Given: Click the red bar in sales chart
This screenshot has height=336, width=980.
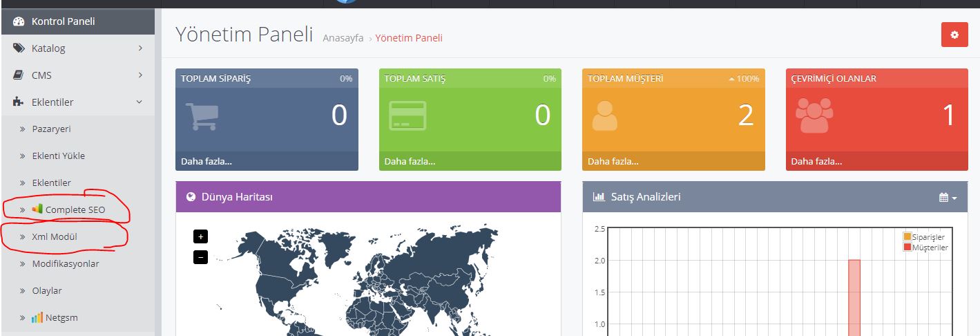Looking at the screenshot, I should coord(854,297).
